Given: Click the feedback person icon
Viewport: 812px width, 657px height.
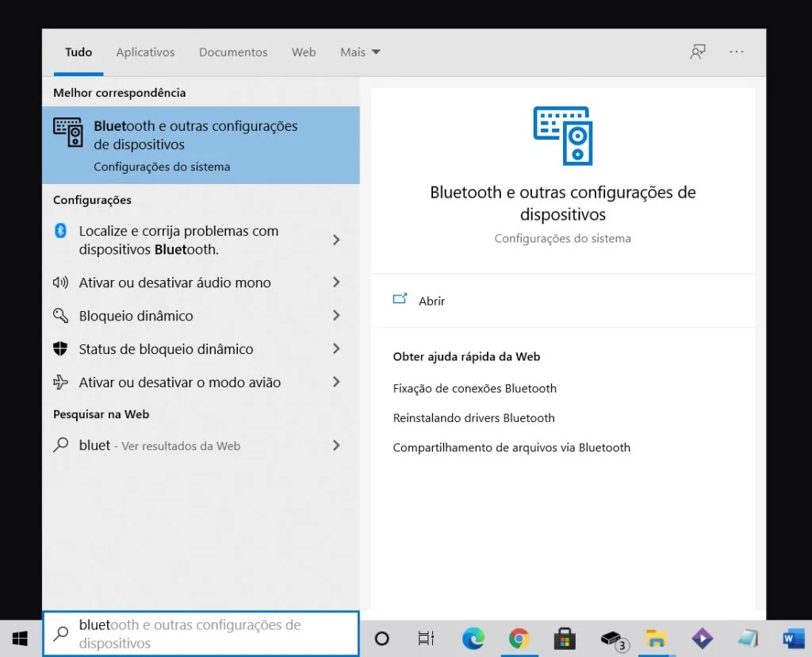Looking at the screenshot, I should click(x=698, y=52).
